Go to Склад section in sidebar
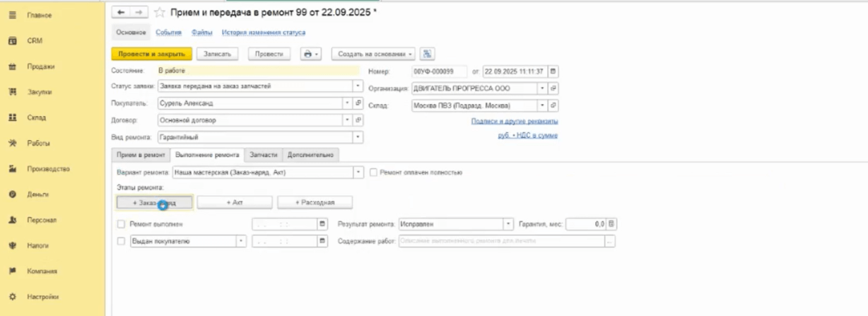868x316 pixels. [37, 117]
